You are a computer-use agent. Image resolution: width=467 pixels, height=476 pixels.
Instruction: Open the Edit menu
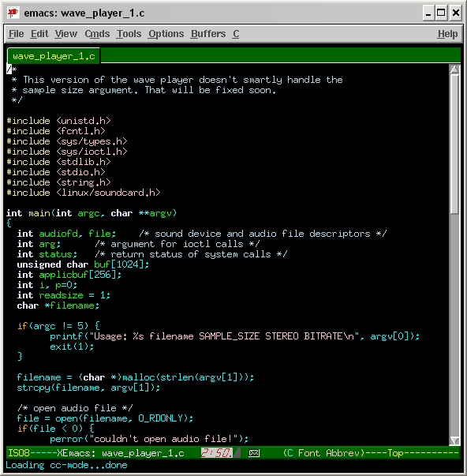tap(39, 34)
